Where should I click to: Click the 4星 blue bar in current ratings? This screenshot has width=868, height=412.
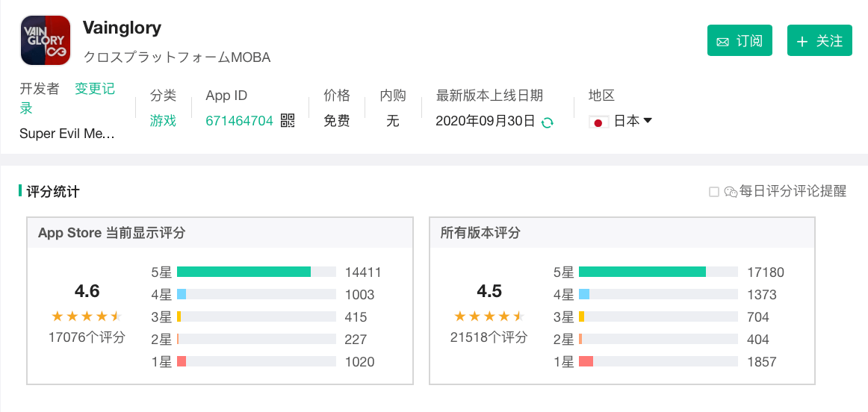click(182, 294)
